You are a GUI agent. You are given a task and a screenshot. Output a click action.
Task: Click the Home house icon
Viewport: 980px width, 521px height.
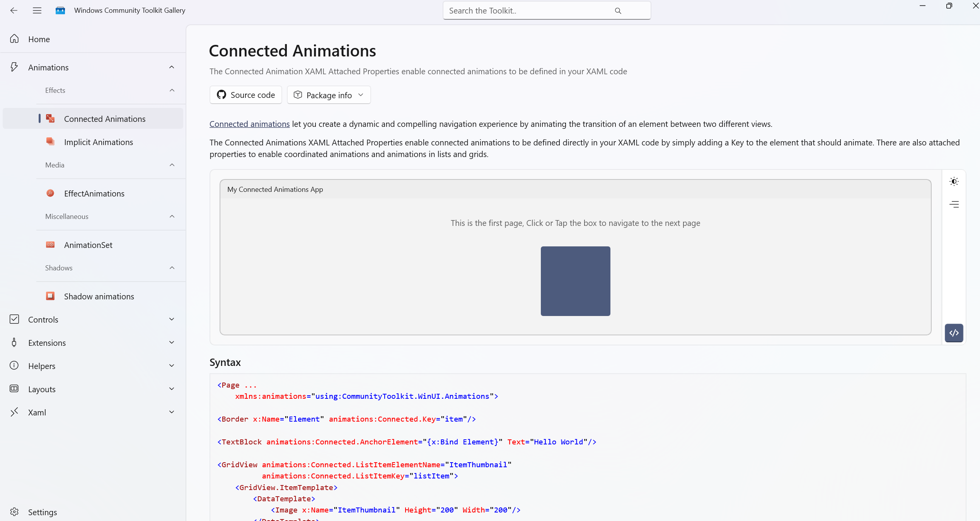click(x=14, y=39)
